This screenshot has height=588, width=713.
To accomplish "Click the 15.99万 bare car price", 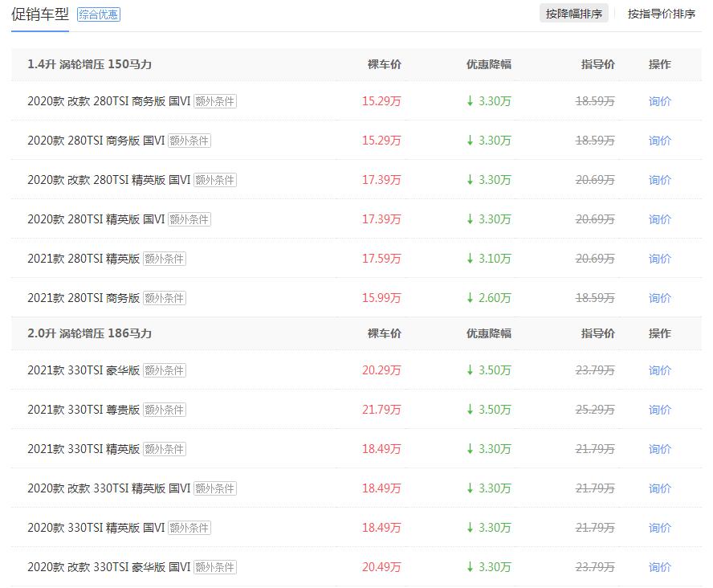I will (381, 298).
